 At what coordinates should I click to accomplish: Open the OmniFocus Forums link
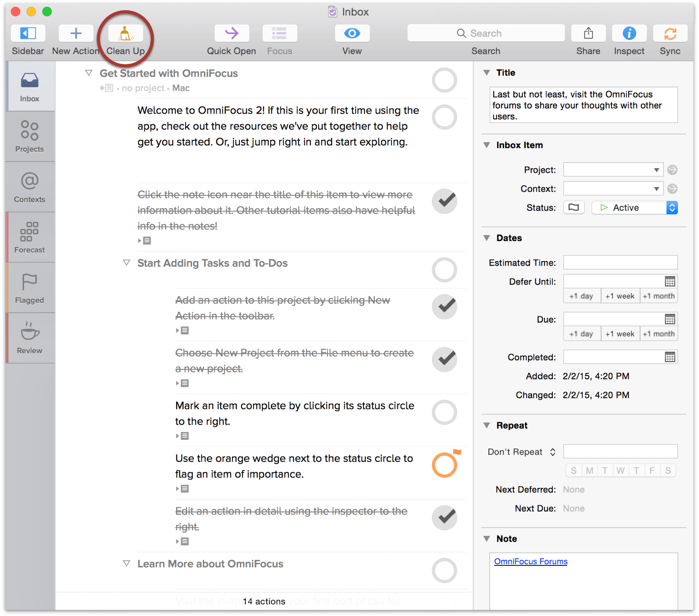530,562
